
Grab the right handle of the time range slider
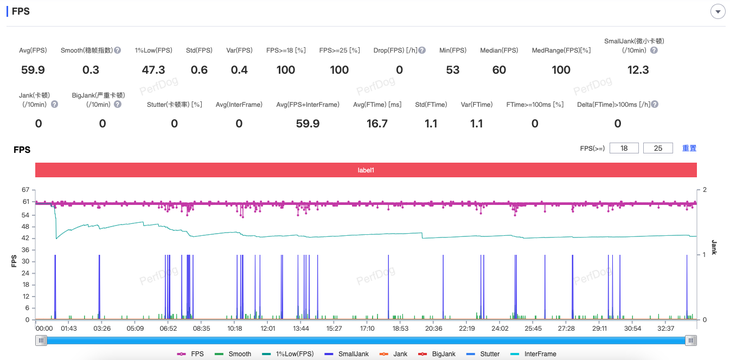click(x=692, y=340)
